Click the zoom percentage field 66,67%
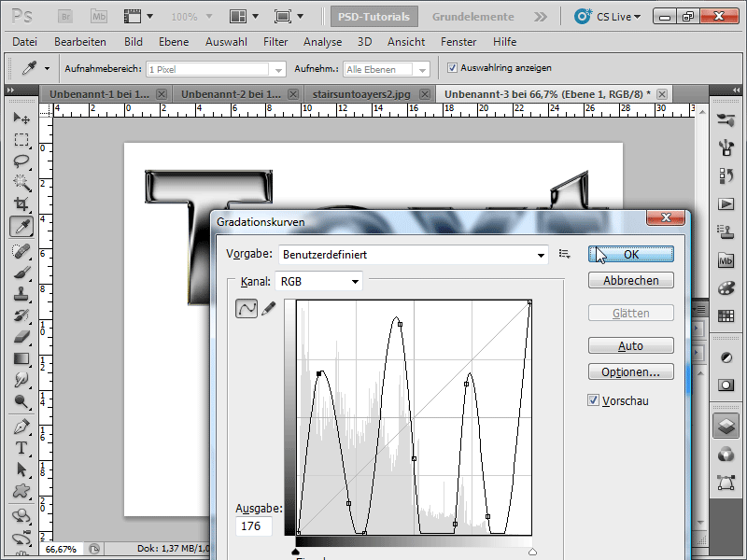 click(x=61, y=549)
